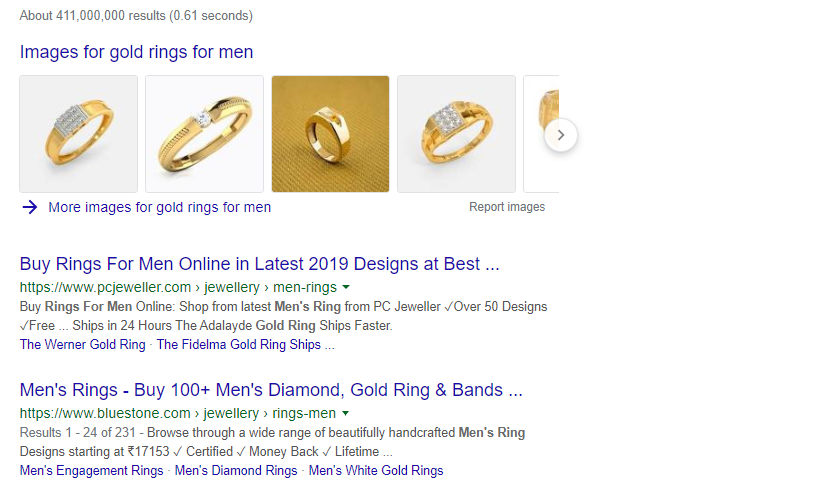Open first diamond gold ring image
The image size is (823, 486).
click(79, 134)
